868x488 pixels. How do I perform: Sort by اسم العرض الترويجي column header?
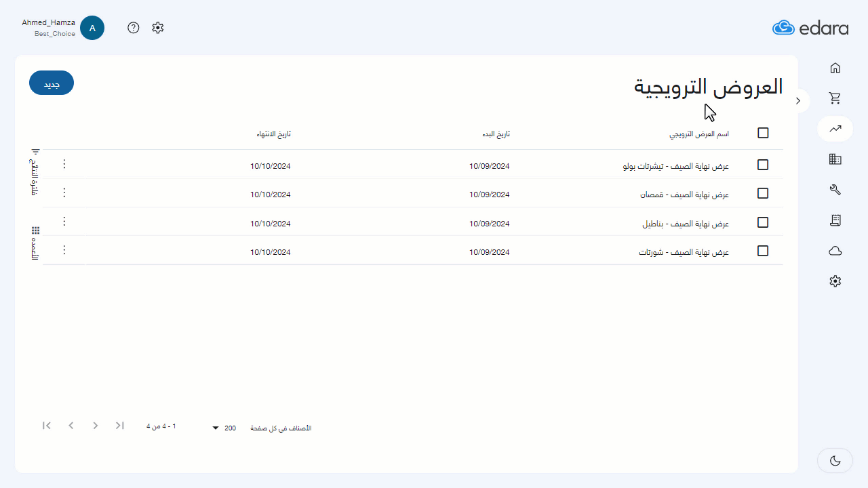point(699,134)
